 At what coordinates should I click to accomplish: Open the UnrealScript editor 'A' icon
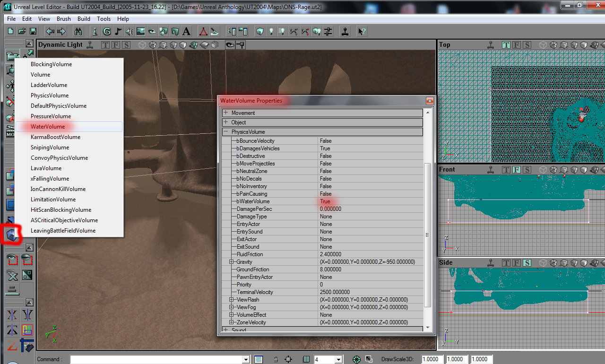click(x=186, y=32)
